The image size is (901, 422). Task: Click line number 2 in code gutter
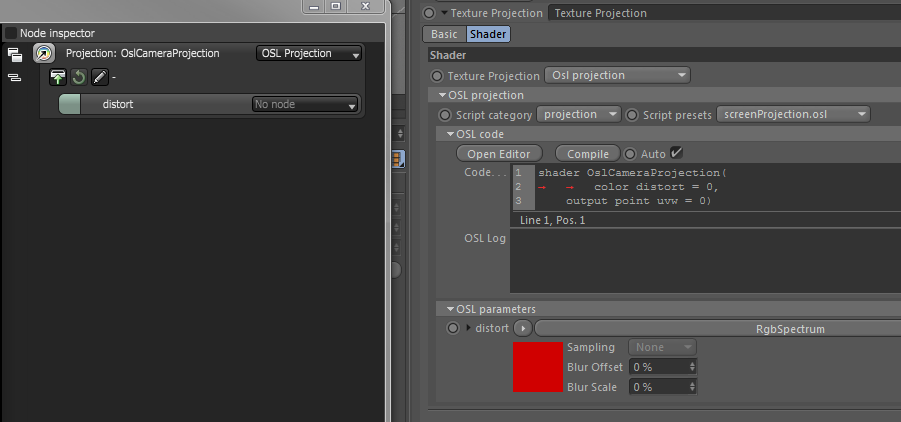tap(518, 187)
